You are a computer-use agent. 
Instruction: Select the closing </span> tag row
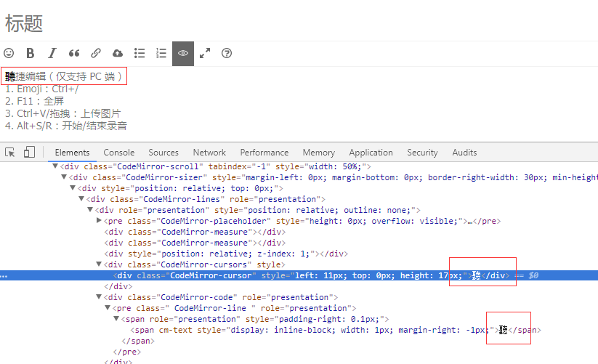pos(138,341)
